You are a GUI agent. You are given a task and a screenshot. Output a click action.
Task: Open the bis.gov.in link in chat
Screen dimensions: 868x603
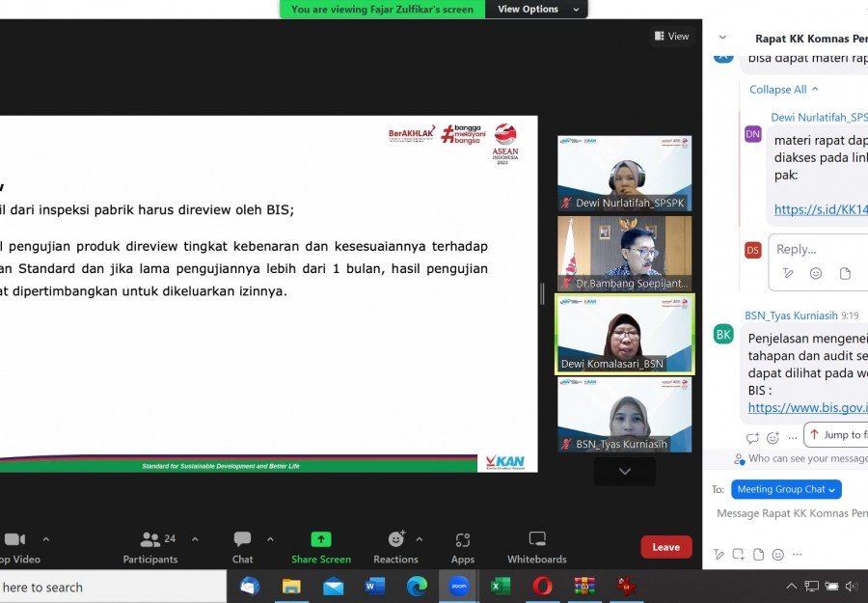click(x=806, y=408)
